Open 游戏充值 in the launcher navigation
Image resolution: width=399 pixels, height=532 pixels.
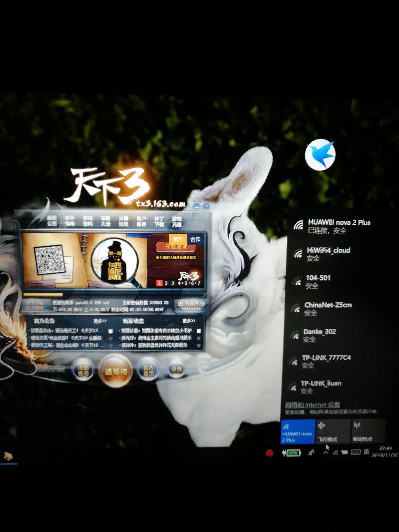pos(177,221)
